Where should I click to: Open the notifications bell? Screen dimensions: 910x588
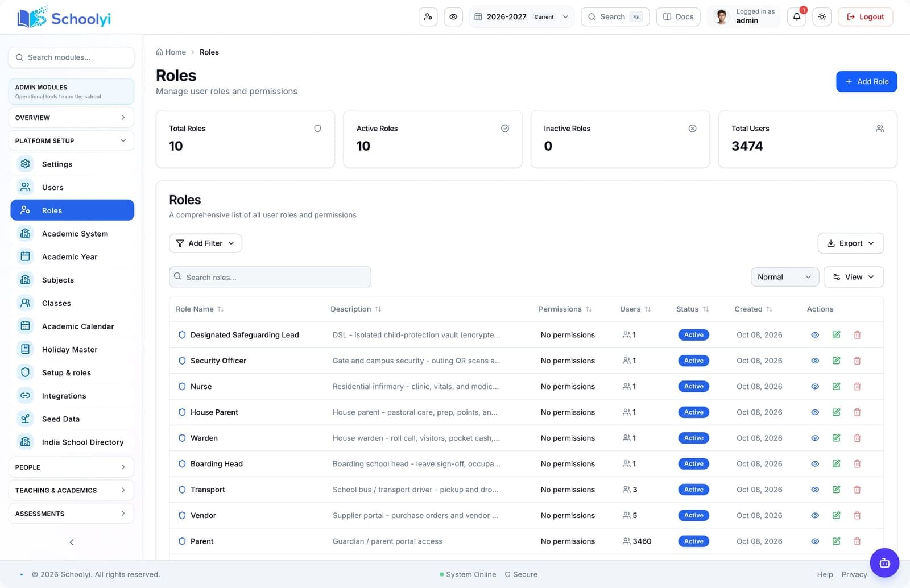[797, 17]
